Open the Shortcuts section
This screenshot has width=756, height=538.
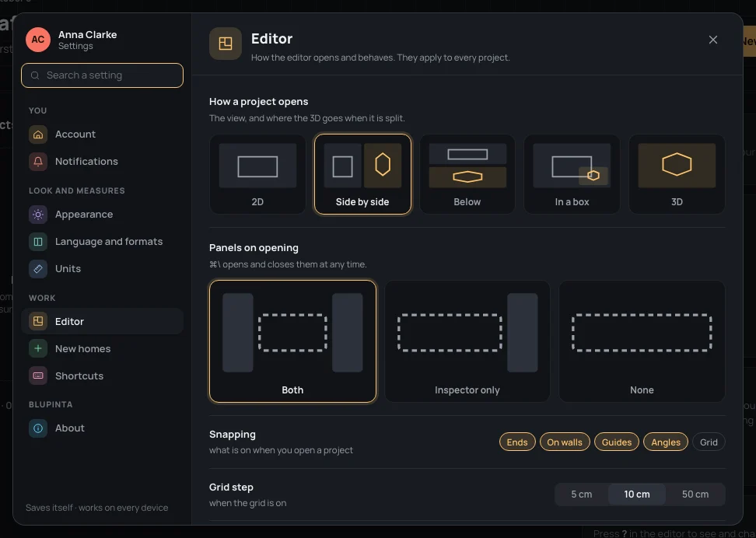click(102, 376)
